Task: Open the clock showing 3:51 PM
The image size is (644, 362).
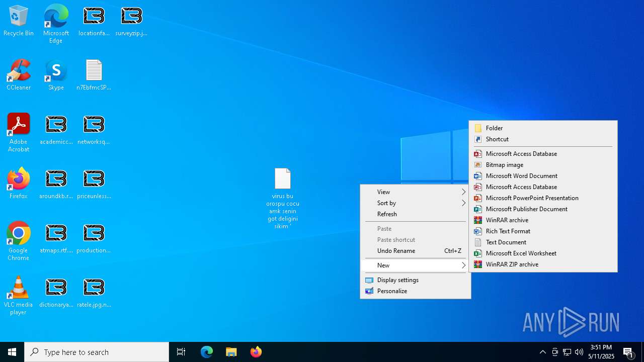Action: 602,352
